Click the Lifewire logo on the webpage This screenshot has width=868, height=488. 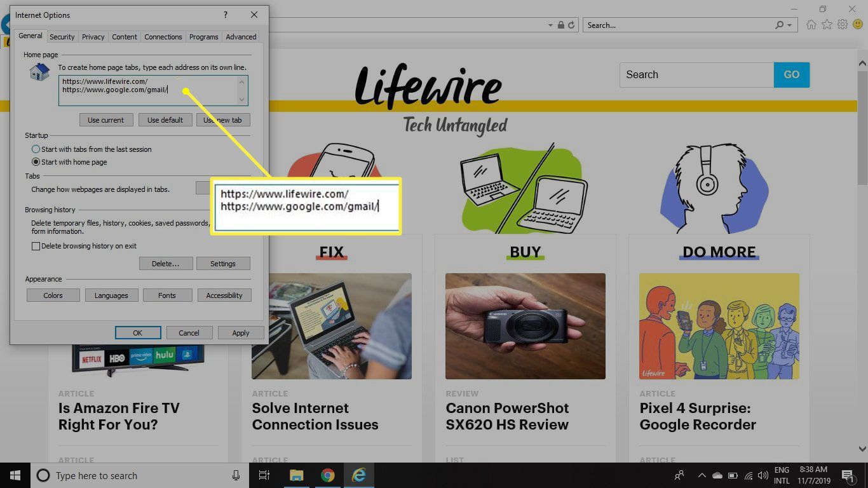coord(428,86)
